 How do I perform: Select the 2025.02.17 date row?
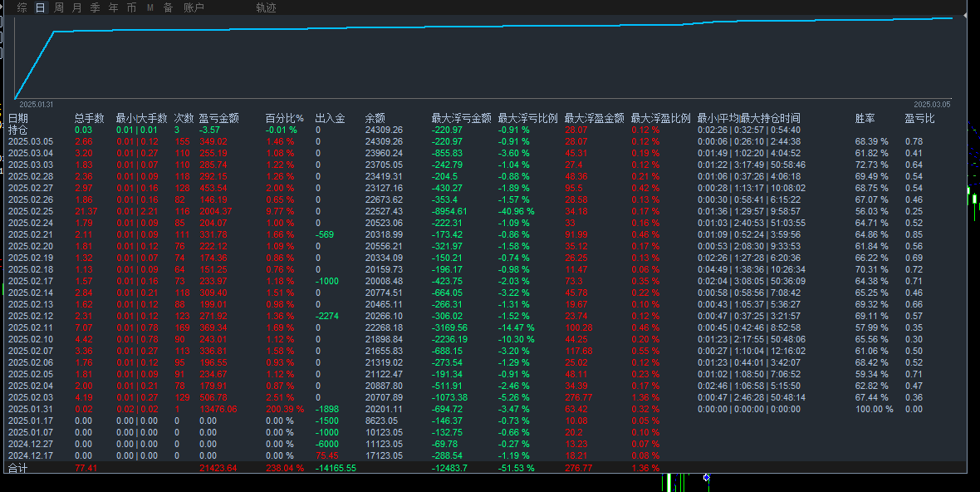pos(31,282)
